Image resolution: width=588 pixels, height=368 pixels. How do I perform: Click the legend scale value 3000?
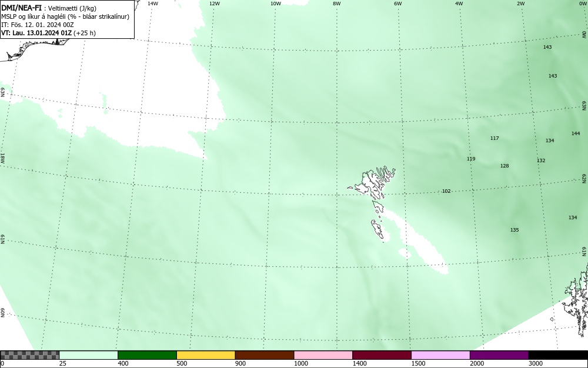tap(536, 363)
